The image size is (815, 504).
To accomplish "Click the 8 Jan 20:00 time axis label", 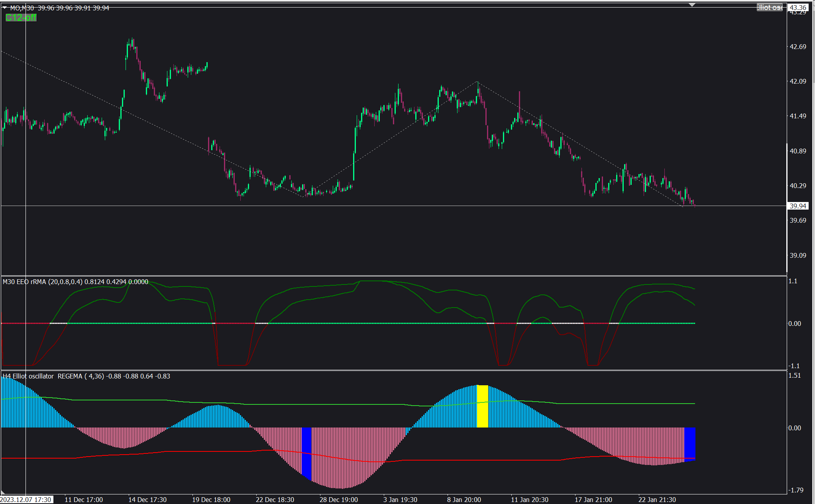I will pyautogui.click(x=464, y=500).
